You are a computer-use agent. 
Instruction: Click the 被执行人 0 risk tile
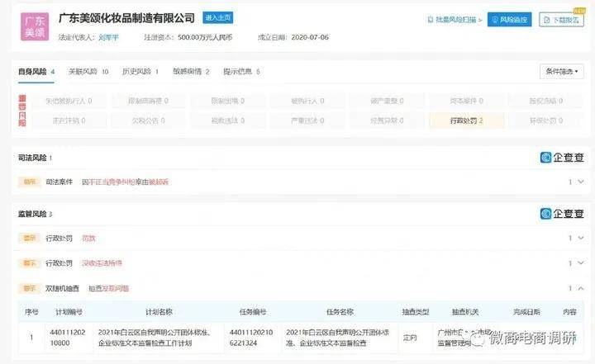[x=307, y=101]
